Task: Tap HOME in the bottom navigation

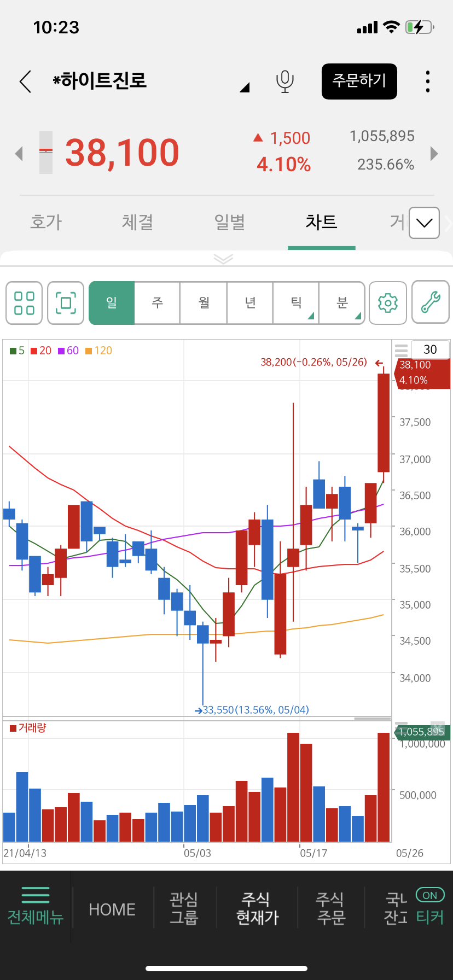Action: pos(112,909)
